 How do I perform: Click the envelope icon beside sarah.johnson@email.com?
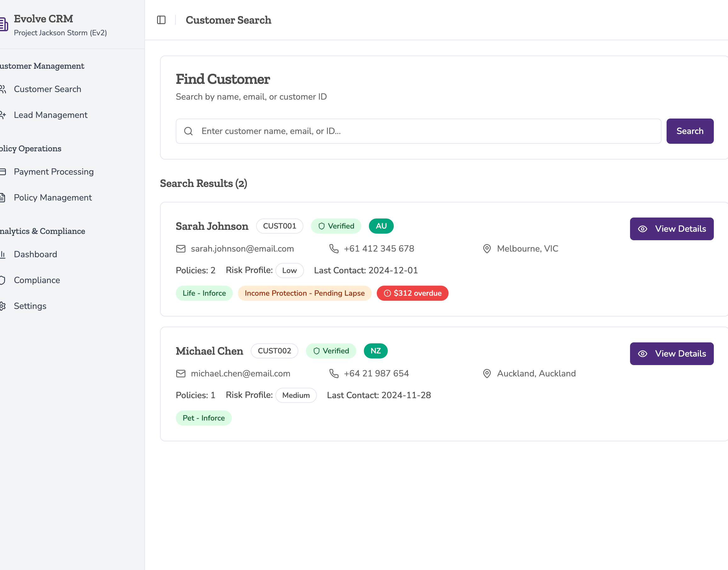tap(181, 249)
